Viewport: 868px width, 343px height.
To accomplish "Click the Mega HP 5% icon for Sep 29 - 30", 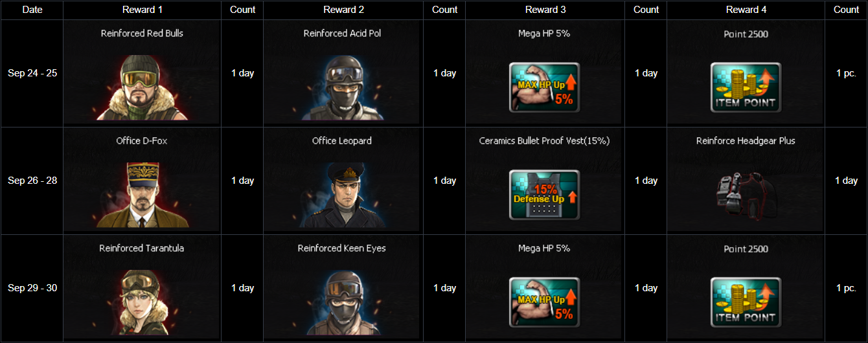I will pos(544,302).
